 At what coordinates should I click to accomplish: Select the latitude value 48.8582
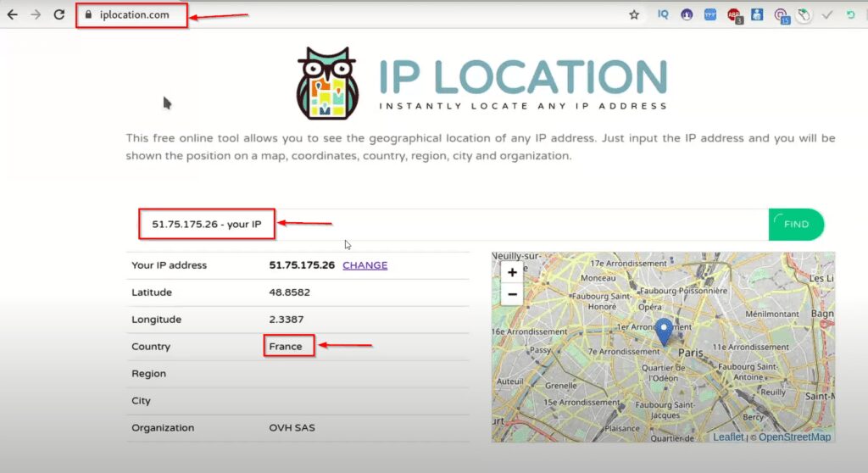(x=290, y=292)
